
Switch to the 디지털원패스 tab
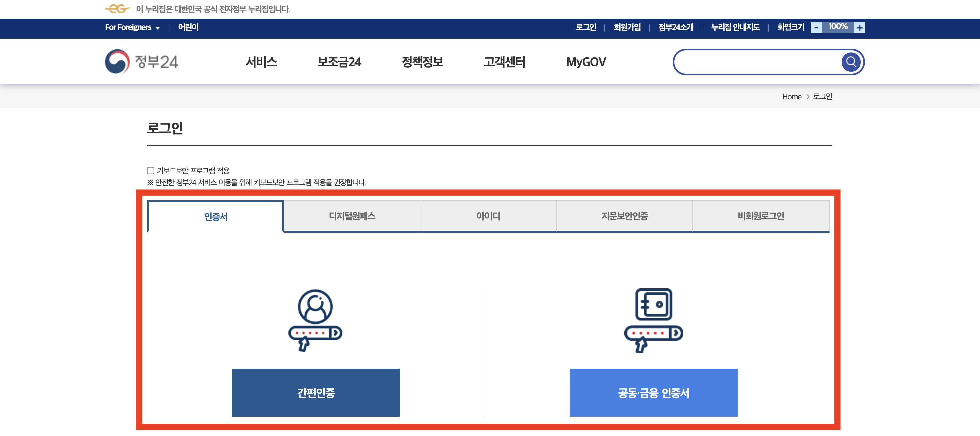coord(352,216)
